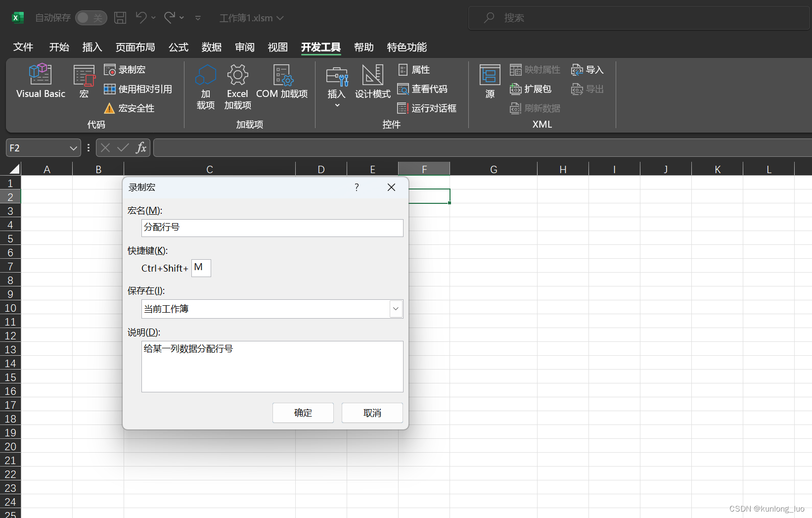Open the Visual Basic editor
The height and width of the screenshot is (518, 812).
[41, 81]
